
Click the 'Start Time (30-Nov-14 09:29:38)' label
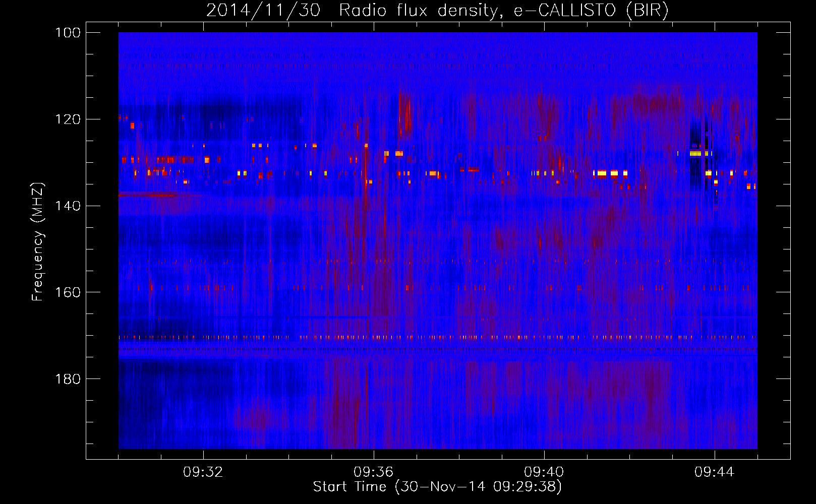(437, 487)
